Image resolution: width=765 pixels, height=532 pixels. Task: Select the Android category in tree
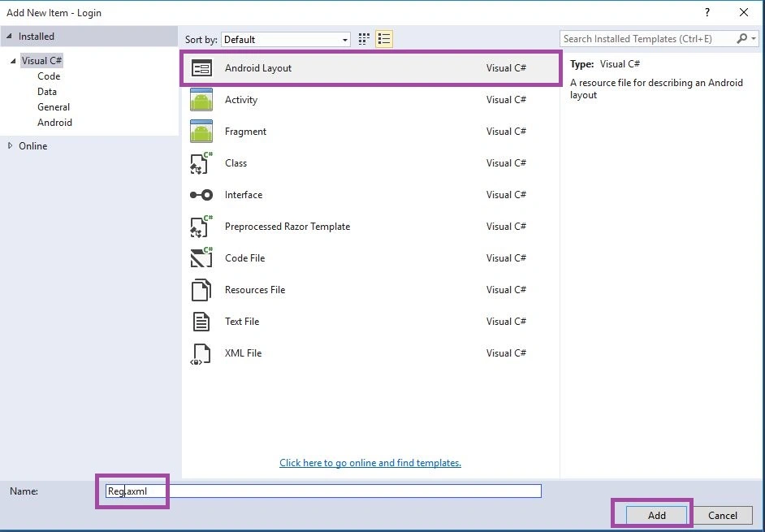54,123
